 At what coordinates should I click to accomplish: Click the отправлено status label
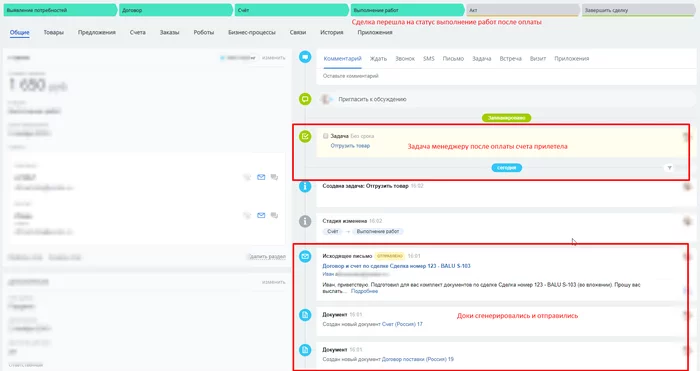(389, 256)
